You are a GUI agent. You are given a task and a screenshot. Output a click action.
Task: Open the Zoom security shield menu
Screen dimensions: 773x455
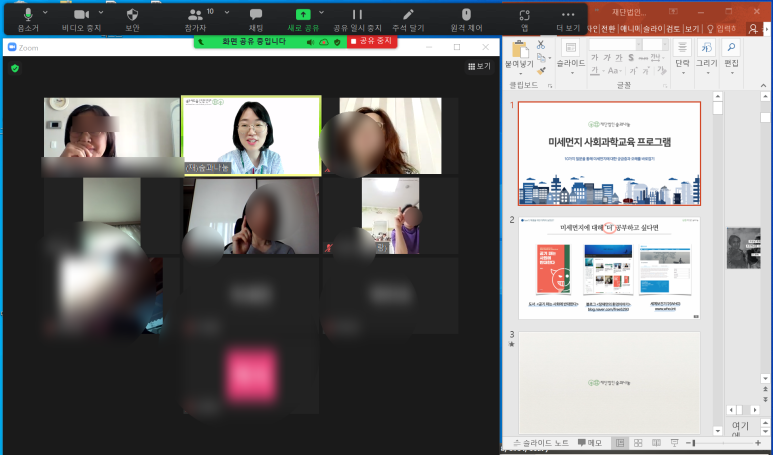[x=132, y=19]
